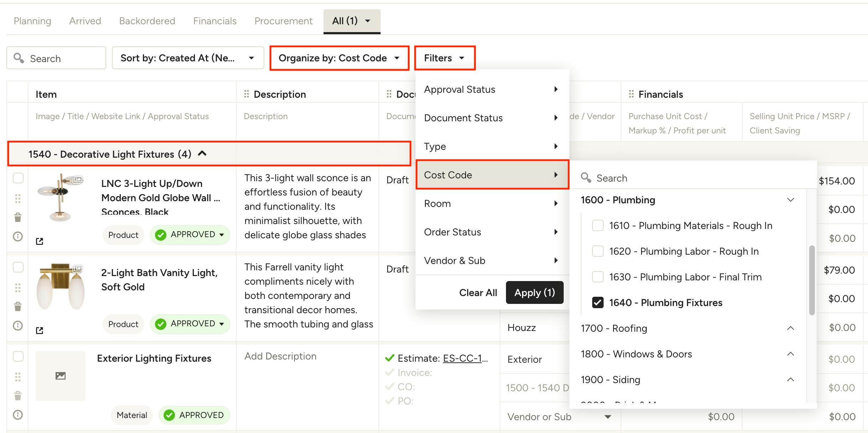The height and width of the screenshot is (433, 868).
Task: Click Clear All filters
Action: [x=478, y=292]
